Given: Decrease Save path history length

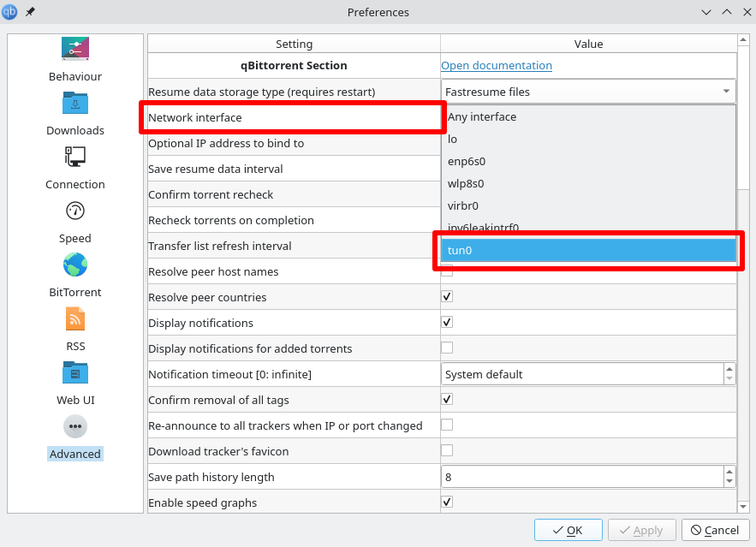Looking at the screenshot, I should tap(729, 482).
